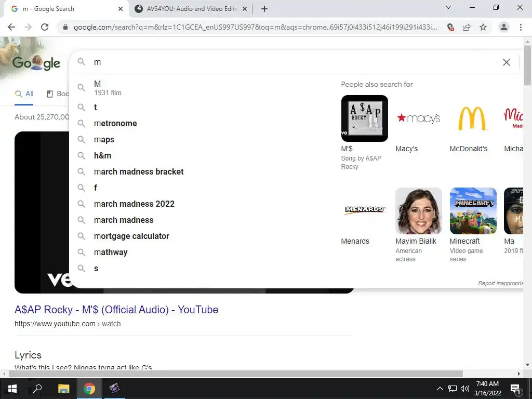Share this page using the share icon

click(x=467, y=27)
